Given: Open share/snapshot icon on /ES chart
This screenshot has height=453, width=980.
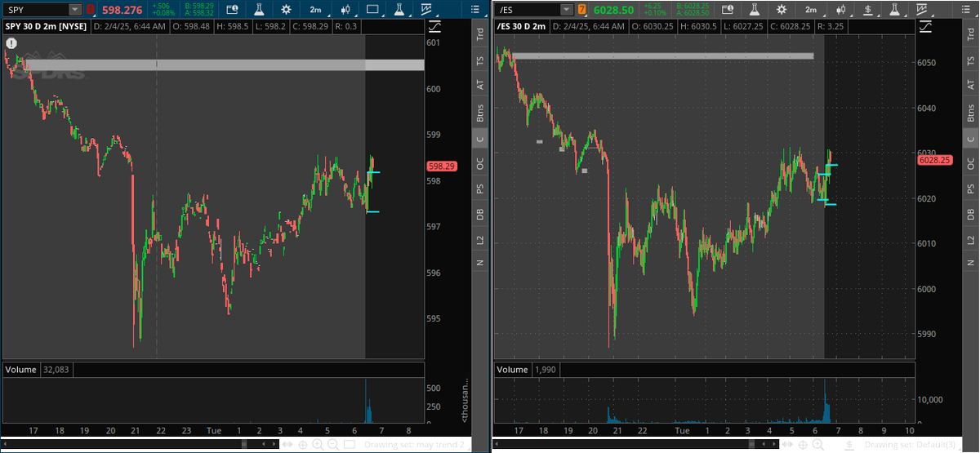Looking at the screenshot, I should coord(728,10).
